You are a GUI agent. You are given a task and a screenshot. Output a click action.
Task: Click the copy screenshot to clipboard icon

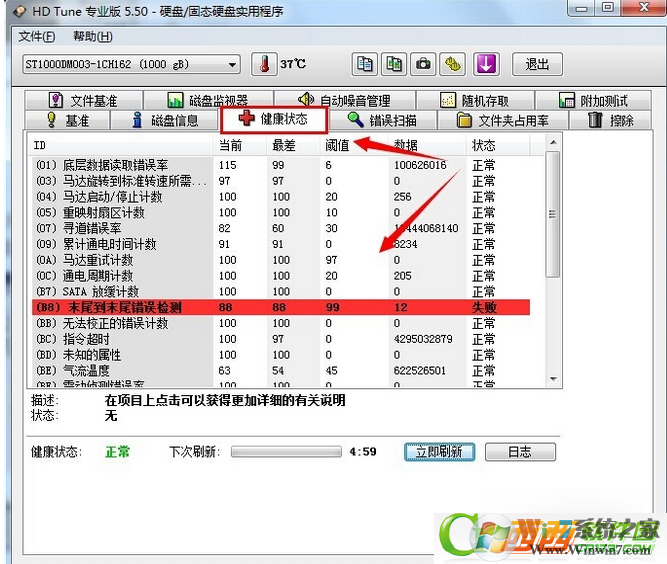click(395, 64)
